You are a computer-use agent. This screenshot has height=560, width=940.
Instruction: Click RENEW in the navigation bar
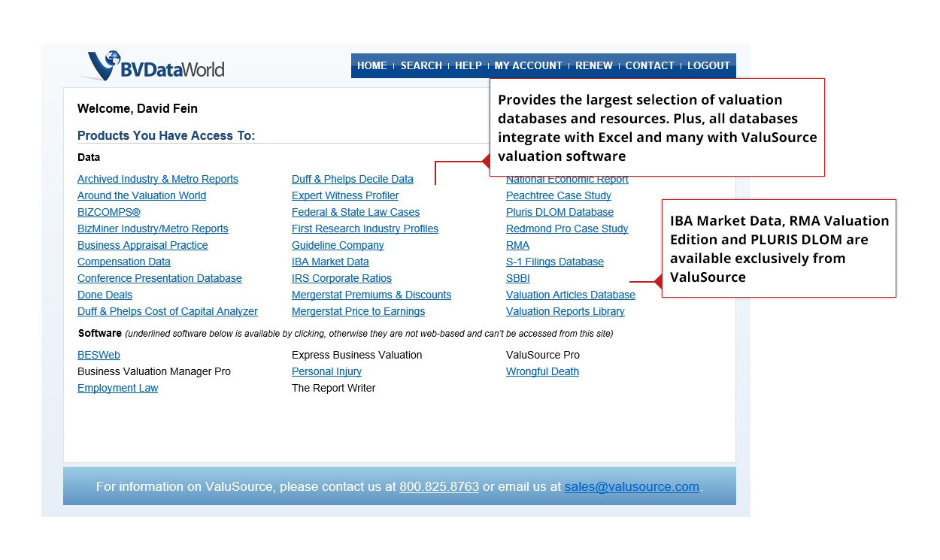[x=594, y=65]
